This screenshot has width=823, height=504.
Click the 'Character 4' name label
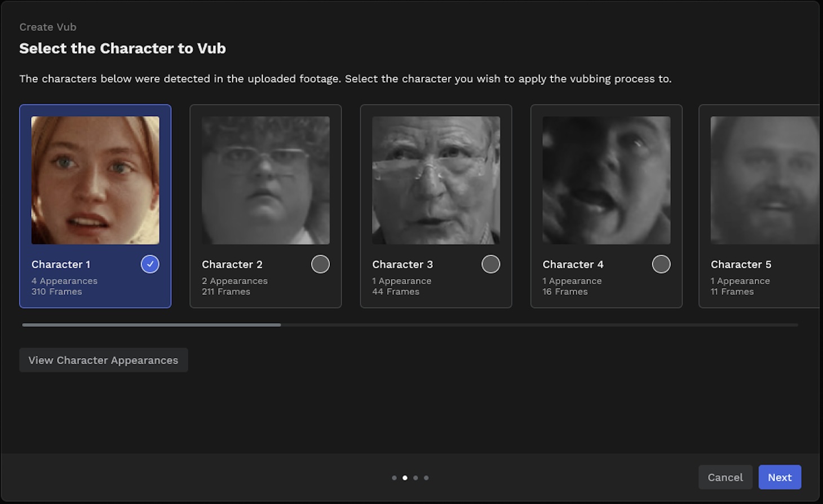573,264
